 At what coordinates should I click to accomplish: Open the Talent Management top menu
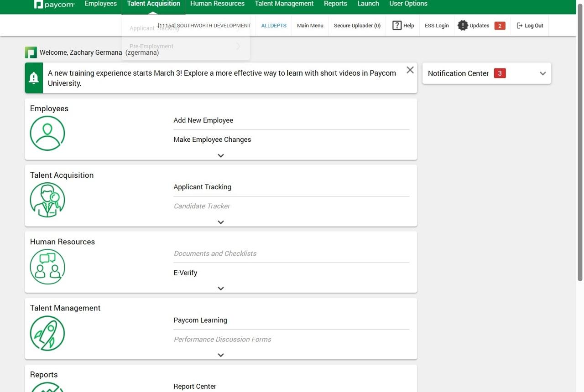(x=284, y=4)
